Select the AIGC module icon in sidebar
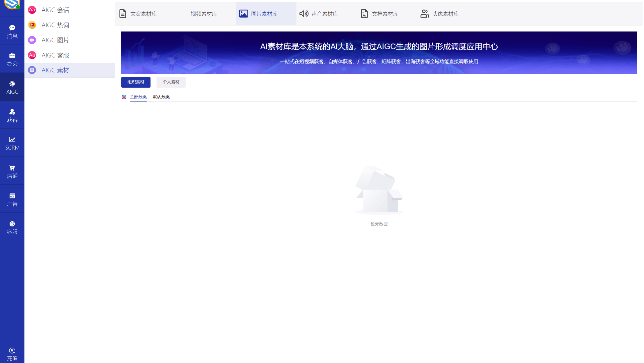Screen dimensions: 644x363 coord(12,87)
